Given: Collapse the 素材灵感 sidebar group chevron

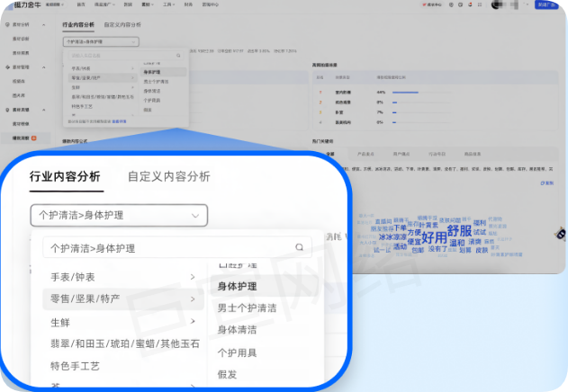Looking at the screenshot, I should 44,110.
